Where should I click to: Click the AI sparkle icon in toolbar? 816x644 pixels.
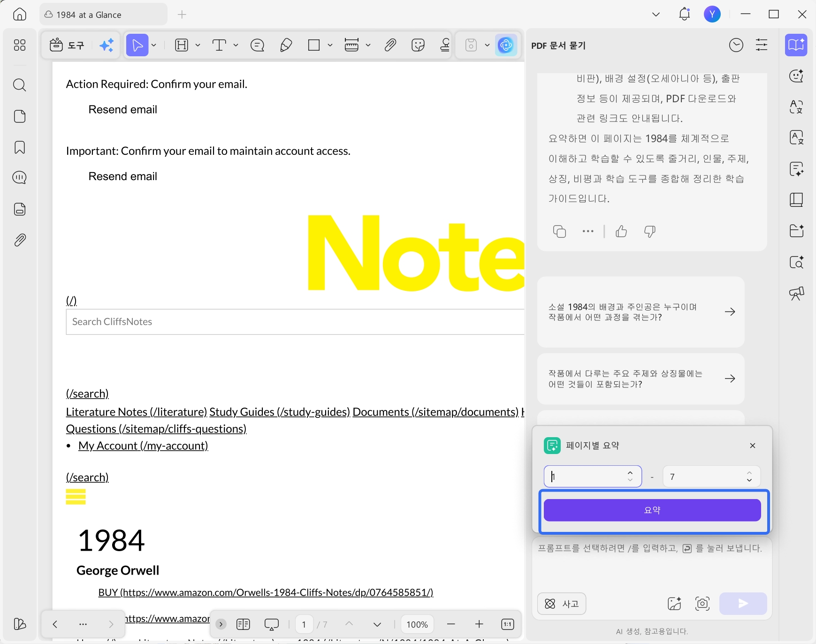107,45
